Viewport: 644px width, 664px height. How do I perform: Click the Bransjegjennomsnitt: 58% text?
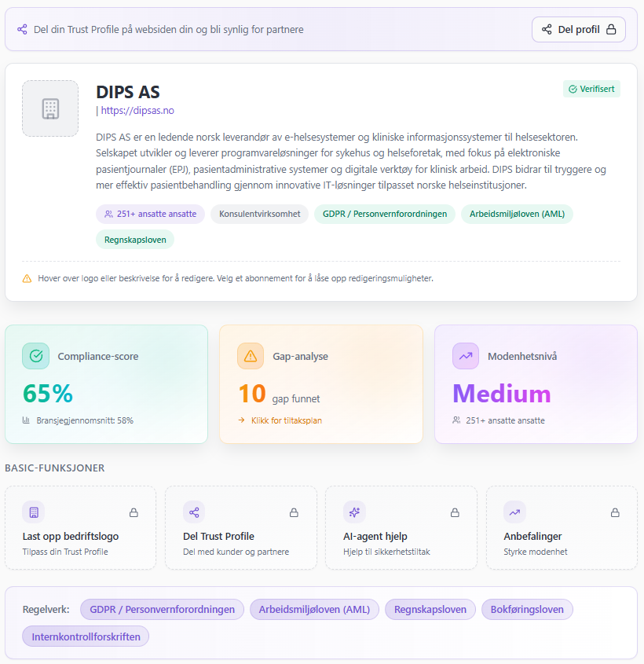click(85, 420)
